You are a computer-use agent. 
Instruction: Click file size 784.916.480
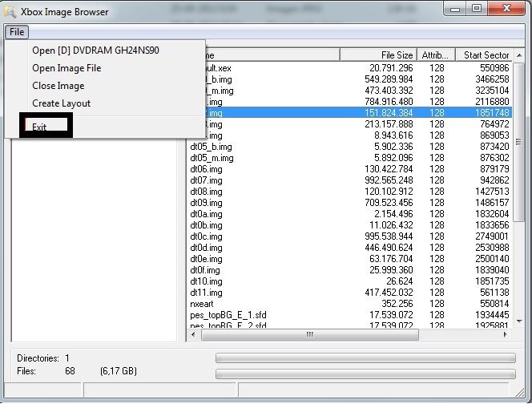pos(389,102)
